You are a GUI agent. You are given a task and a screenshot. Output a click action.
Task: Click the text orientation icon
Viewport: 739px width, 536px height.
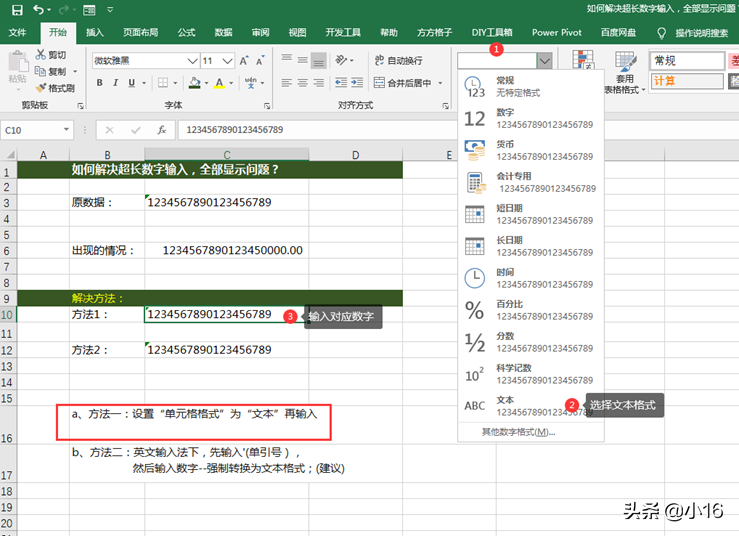(341, 60)
